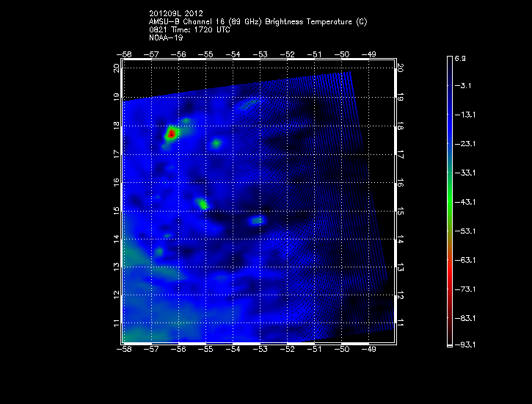The width and height of the screenshot is (532, 404).
Task: Click the "20" latitude label on left axis
Action: [x=117, y=68]
